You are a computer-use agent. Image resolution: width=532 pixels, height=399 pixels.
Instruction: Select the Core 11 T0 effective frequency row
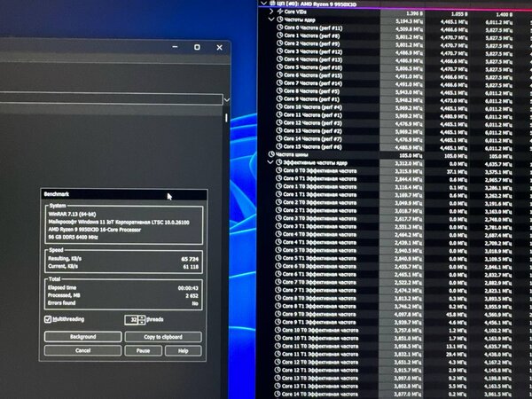click(x=395, y=346)
